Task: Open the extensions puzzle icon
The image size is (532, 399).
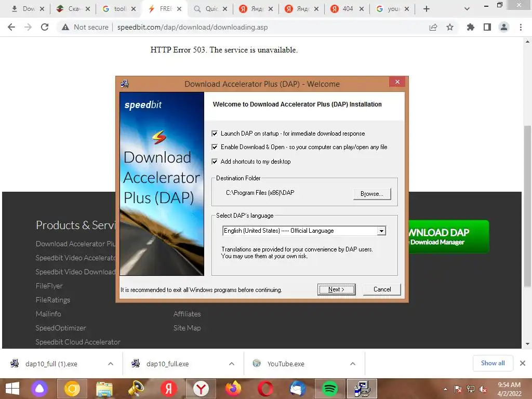Action: coord(471,27)
